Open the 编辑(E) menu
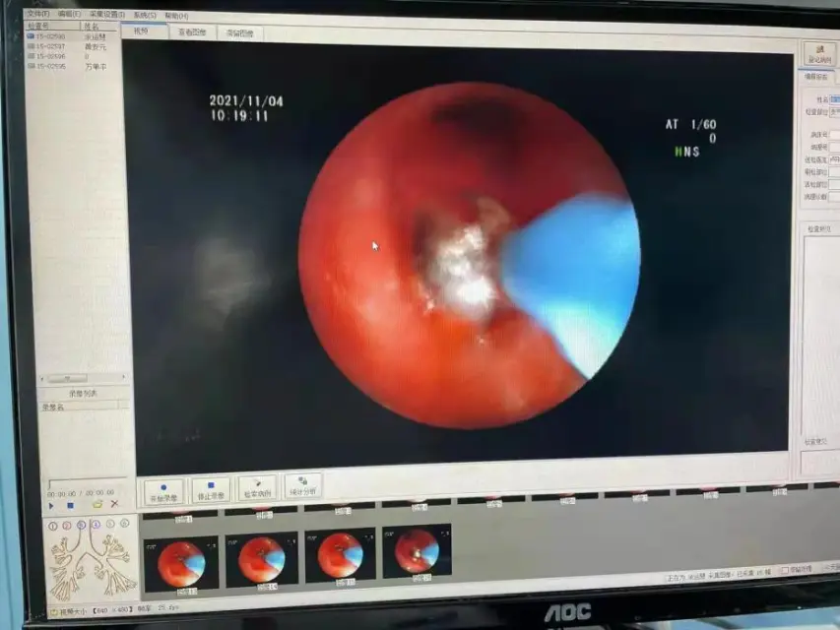 point(69,14)
